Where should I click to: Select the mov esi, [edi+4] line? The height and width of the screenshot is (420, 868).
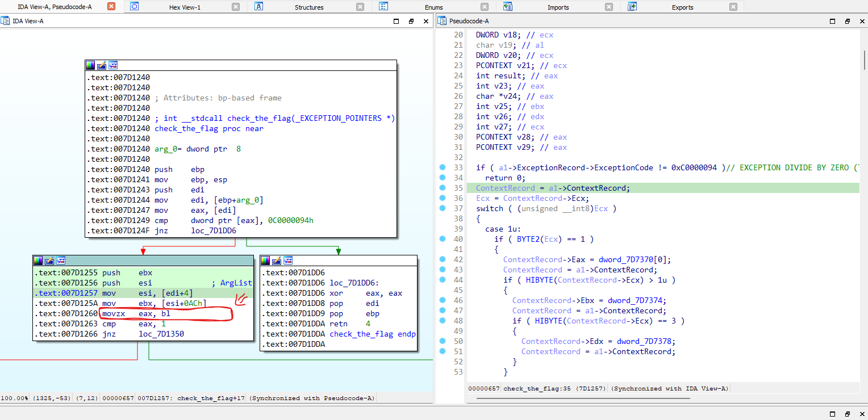click(x=143, y=293)
